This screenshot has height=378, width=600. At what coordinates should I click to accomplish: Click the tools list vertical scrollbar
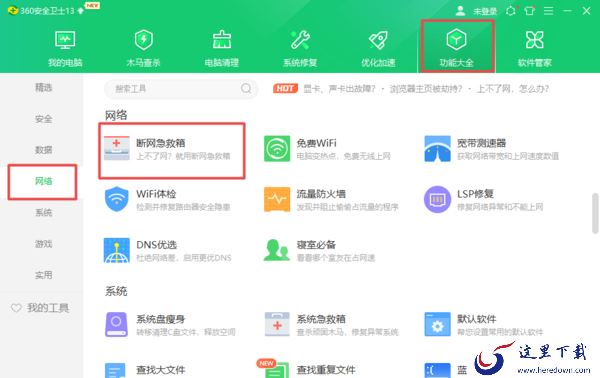595,213
